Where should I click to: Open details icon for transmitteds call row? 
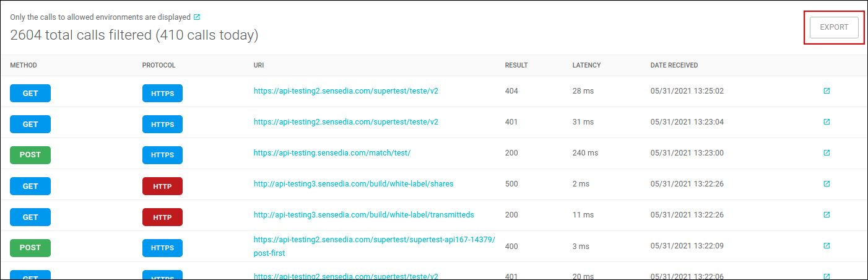(827, 215)
